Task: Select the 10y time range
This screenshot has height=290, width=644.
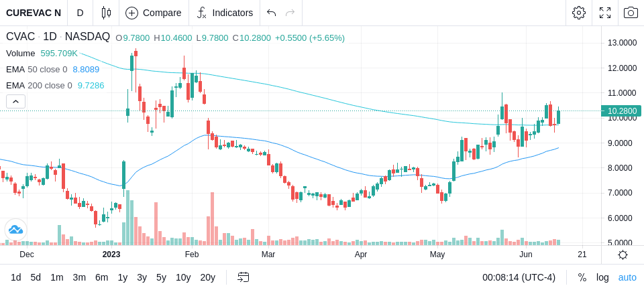Action: point(183,277)
